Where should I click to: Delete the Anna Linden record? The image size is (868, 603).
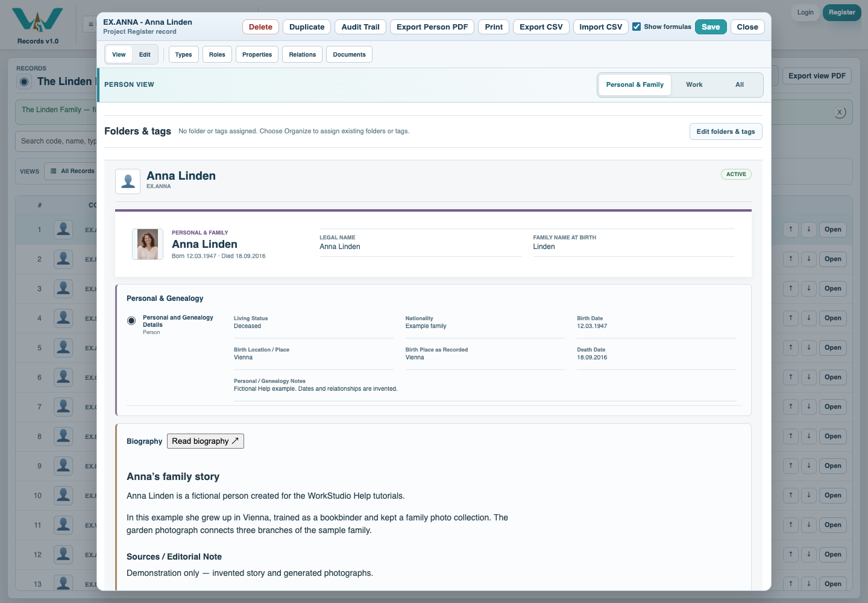click(x=260, y=27)
